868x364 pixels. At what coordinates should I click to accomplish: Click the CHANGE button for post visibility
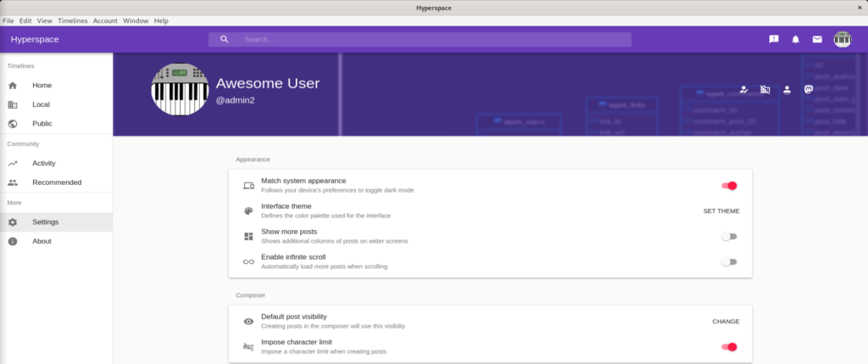726,322
